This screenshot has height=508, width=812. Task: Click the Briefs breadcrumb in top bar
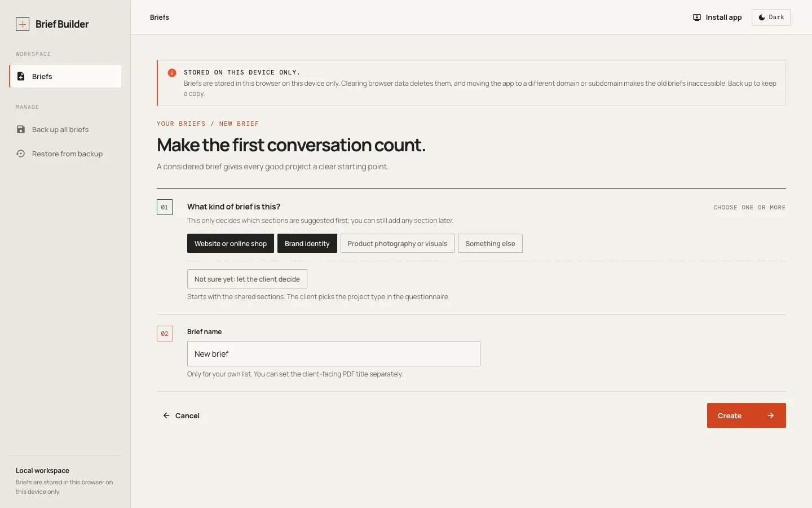click(x=160, y=17)
